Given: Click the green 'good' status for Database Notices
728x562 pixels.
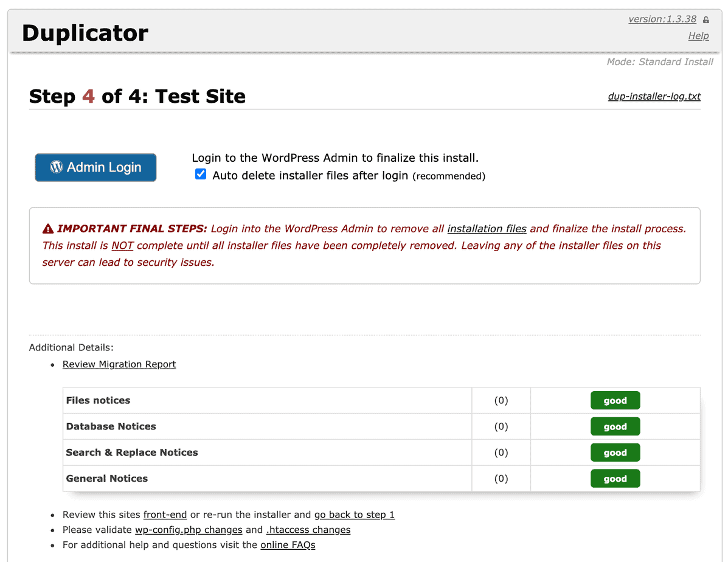Looking at the screenshot, I should click(x=615, y=426).
